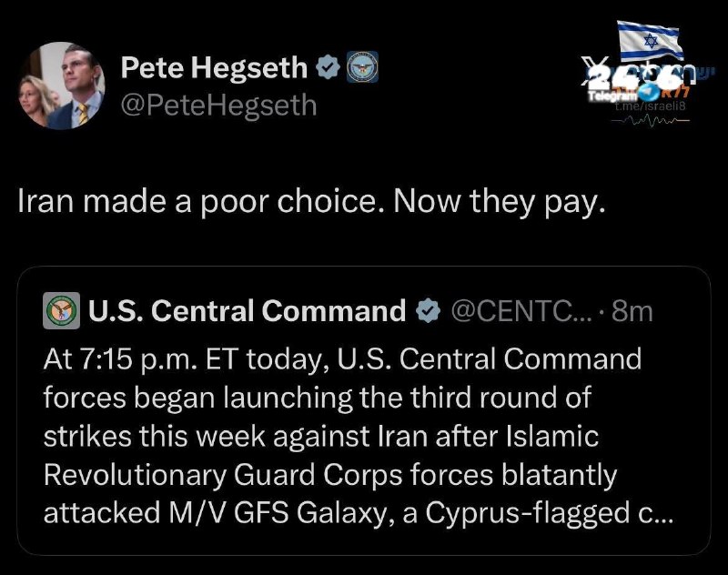Open the quoted CENTCOM post body text
Viewport: 728px width, 575px height.
click(x=358, y=436)
